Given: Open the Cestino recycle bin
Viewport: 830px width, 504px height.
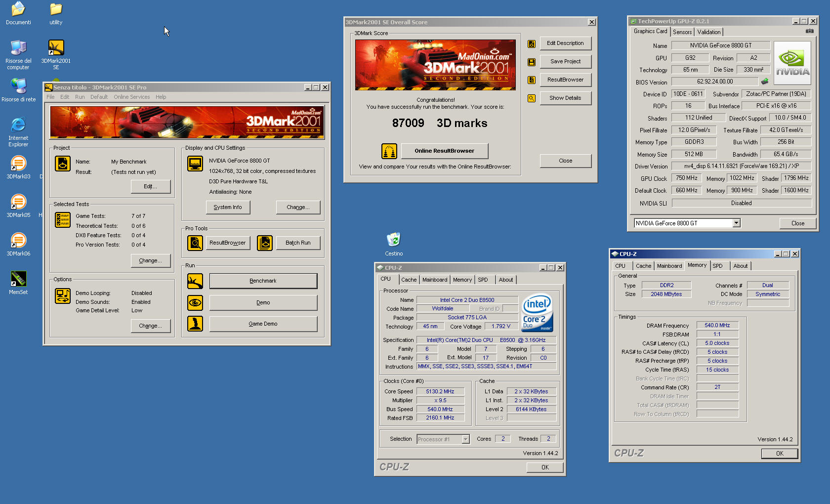Looking at the screenshot, I should point(394,245).
